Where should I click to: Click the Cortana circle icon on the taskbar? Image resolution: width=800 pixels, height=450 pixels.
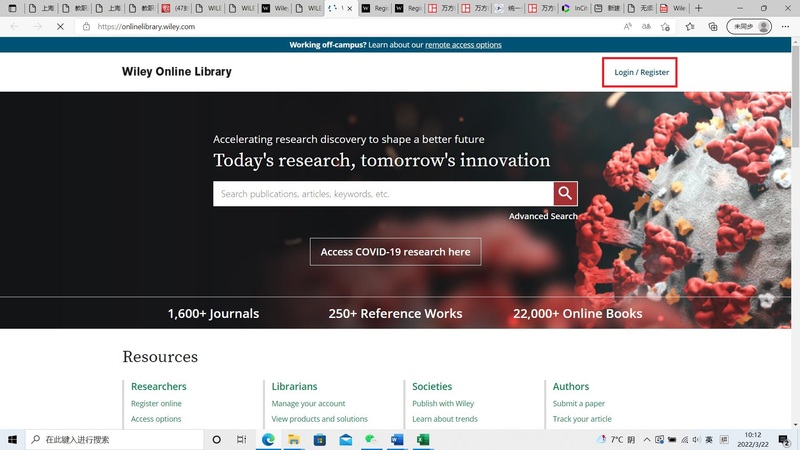(216, 439)
